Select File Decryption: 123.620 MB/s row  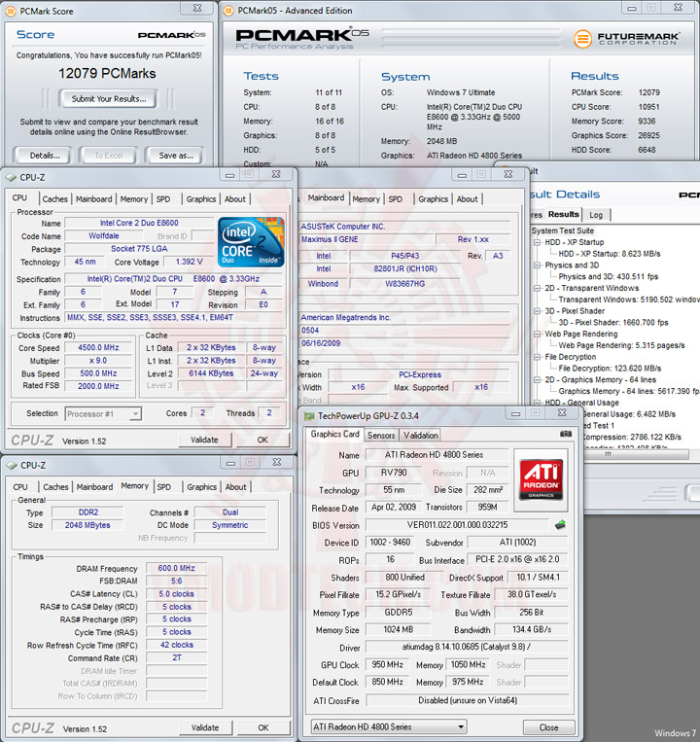click(x=610, y=369)
